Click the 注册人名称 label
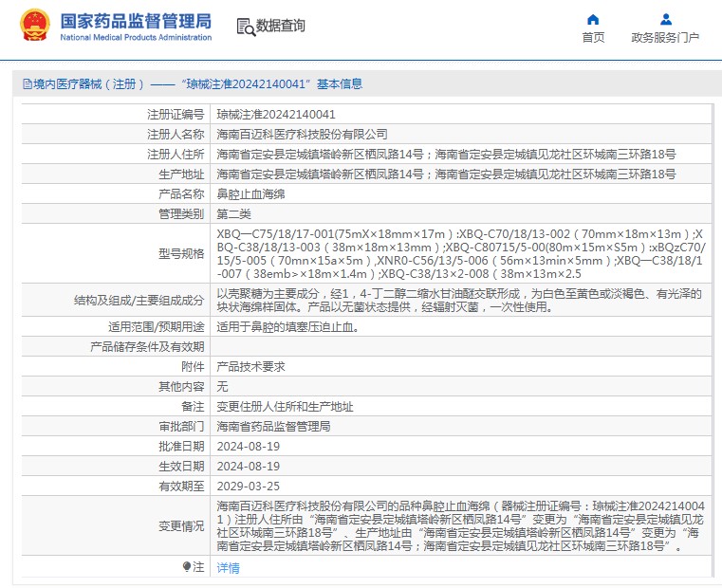 [176, 134]
